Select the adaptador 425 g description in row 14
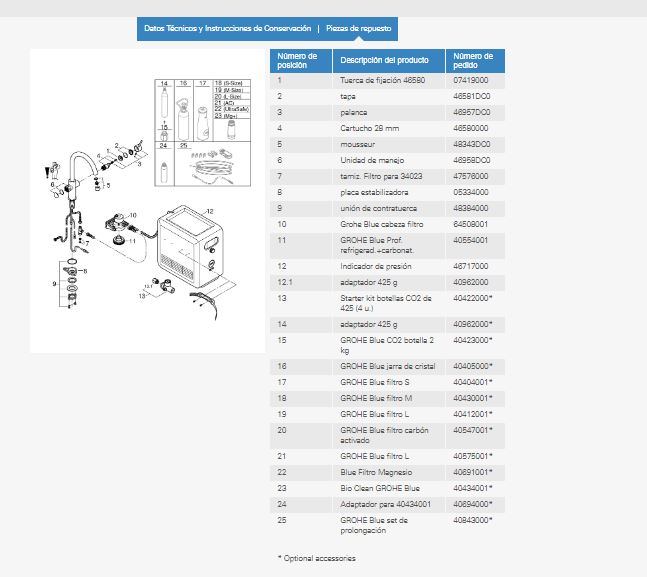 click(x=369, y=324)
